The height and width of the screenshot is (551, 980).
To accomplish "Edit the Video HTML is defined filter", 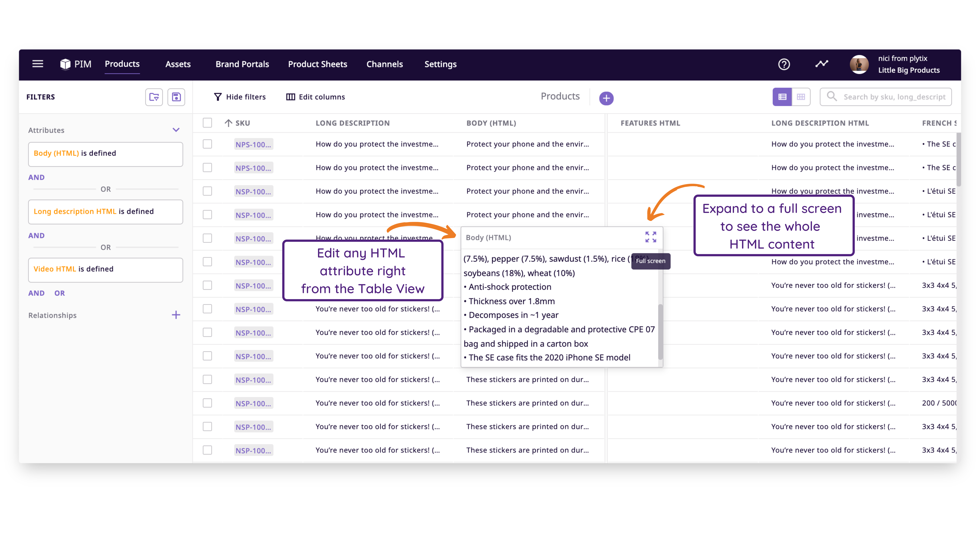I will pos(105,270).
